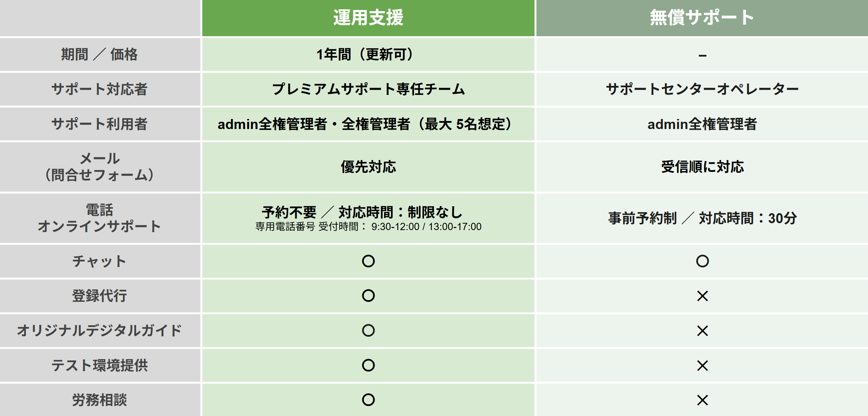Click the サポートセンターオペレーター cell

pos(702,89)
